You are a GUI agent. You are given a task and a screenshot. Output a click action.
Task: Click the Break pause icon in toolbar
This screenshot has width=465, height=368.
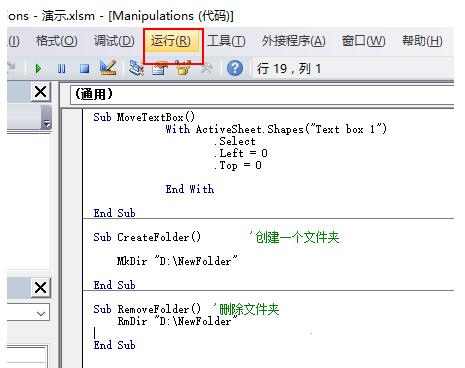coord(62,69)
